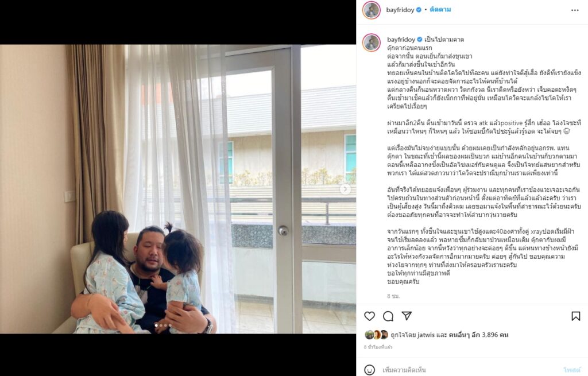Screen dimensions: 588x376
Task: View list of 3,896 other likers
Action: [x=478, y=335]
